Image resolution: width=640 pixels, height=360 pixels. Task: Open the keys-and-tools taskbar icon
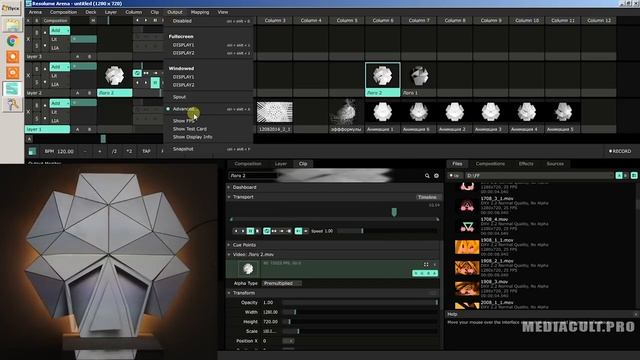click(x=12, y=104)
